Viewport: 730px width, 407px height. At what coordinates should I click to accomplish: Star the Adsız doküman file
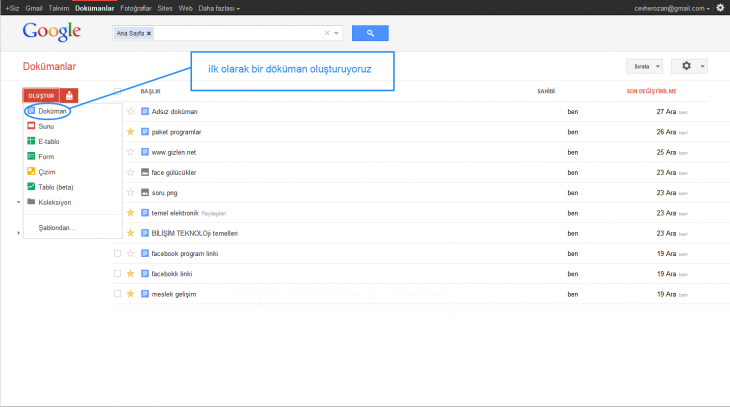[x=130, y=111]
